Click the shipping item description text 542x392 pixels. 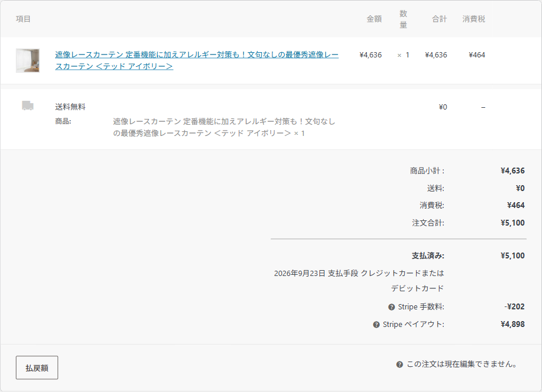(x=224, y=127)
